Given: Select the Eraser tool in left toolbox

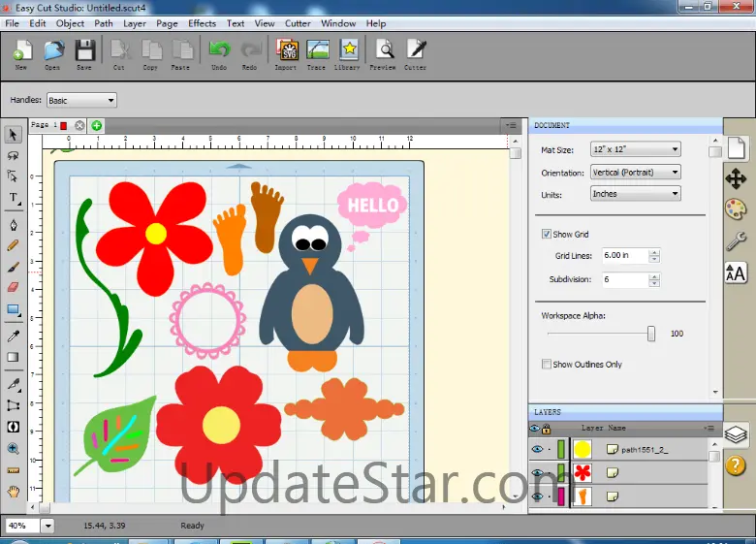Looking at the screenshot, I should click(14, 287).
